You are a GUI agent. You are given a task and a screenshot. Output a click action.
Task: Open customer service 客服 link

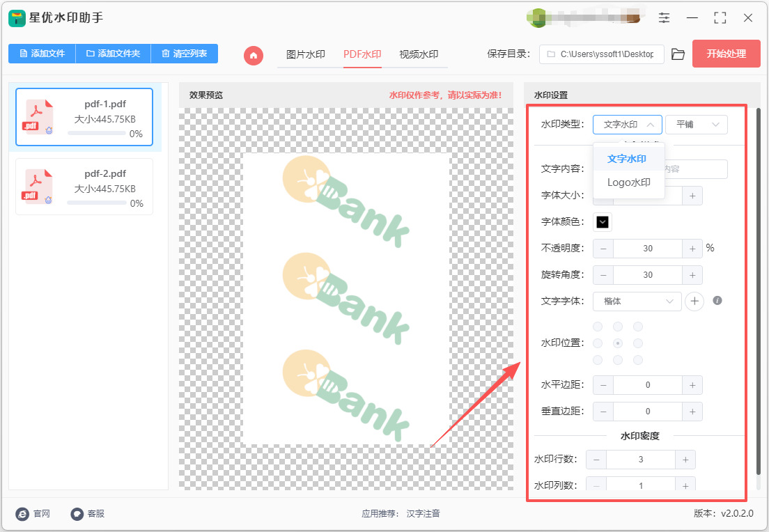(87, 513)
